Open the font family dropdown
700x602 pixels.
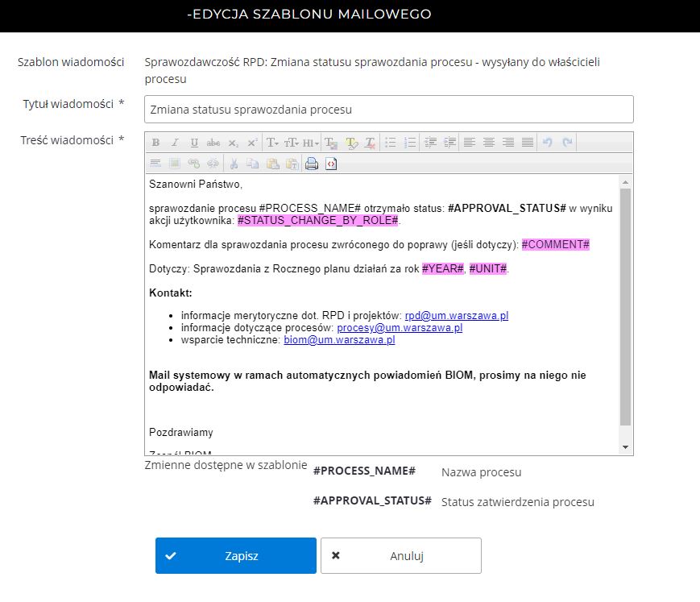[272, 143]
